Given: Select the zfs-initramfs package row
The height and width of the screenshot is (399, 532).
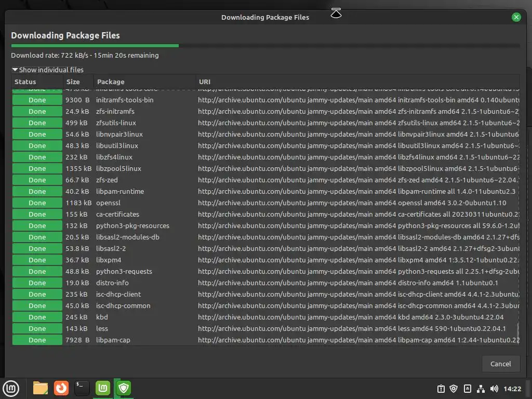Looking at the screenshot, I should point(265,111).
